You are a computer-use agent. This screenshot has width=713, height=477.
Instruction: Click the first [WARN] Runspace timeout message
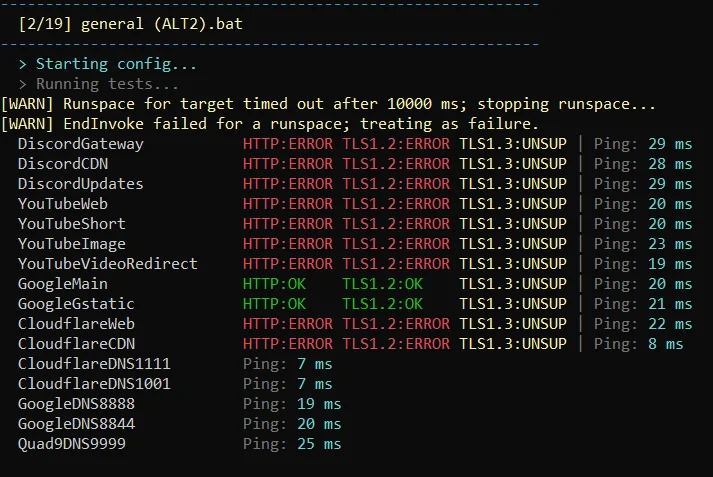pos(328,104)
